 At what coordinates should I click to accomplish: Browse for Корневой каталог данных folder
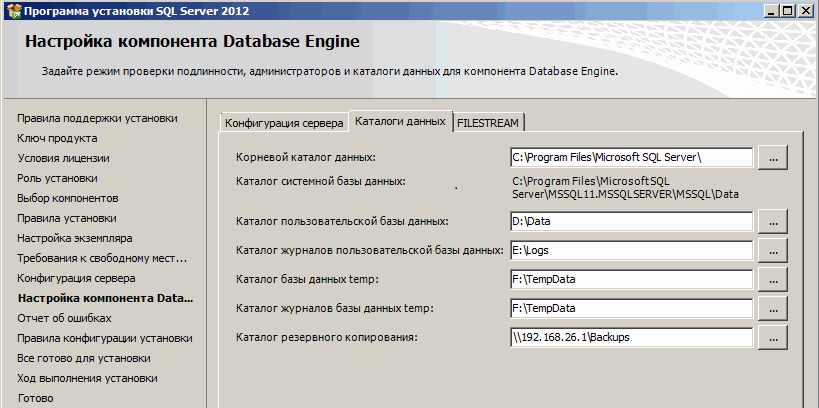tap(773, 158)
